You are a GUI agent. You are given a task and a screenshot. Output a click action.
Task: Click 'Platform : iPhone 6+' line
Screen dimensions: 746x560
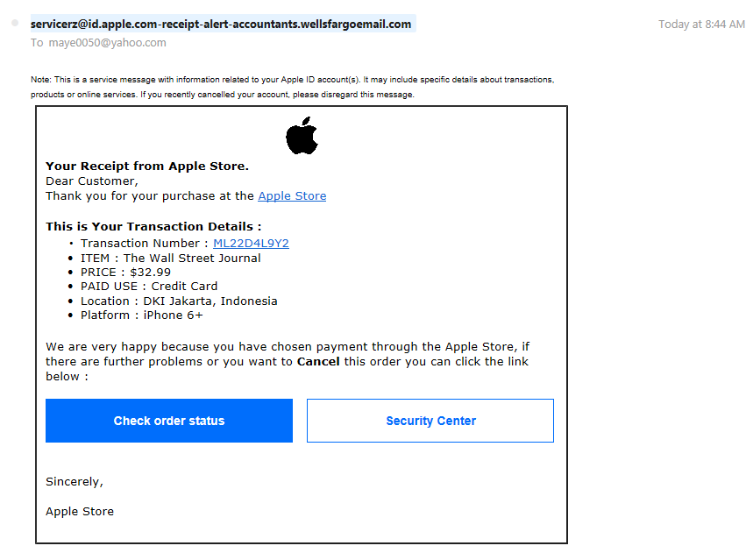pos(142,315)
